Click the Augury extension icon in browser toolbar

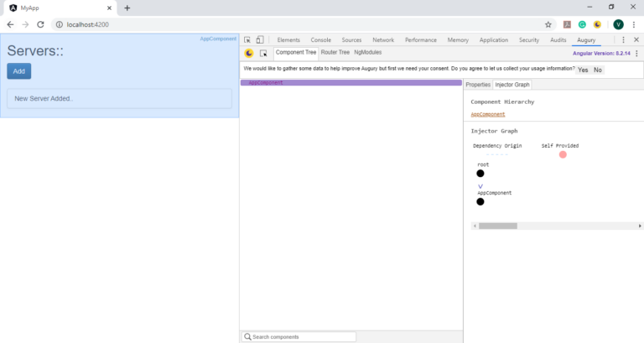coord(597,24)
